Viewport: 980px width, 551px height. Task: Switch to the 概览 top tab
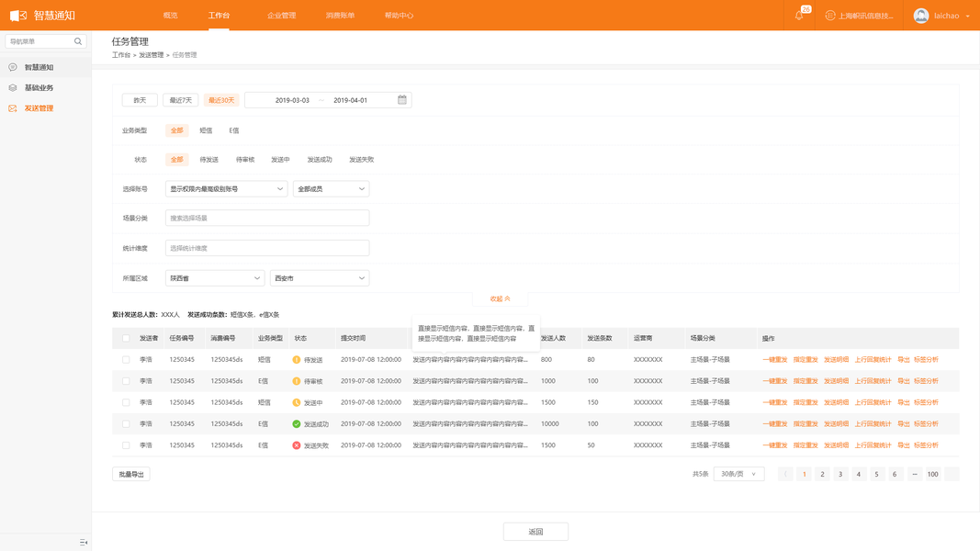[170, 16]
